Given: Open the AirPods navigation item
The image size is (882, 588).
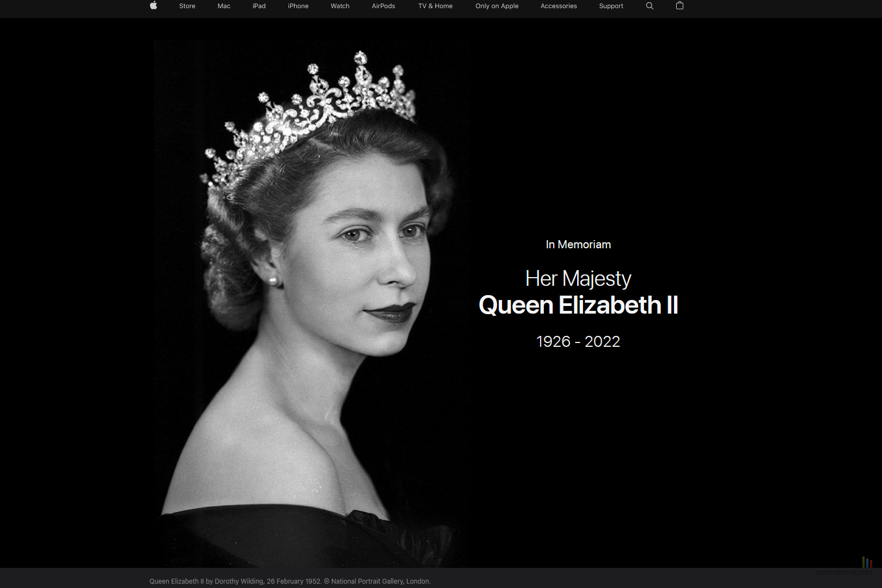Looking at the screenshot, I should coord(383,6).
